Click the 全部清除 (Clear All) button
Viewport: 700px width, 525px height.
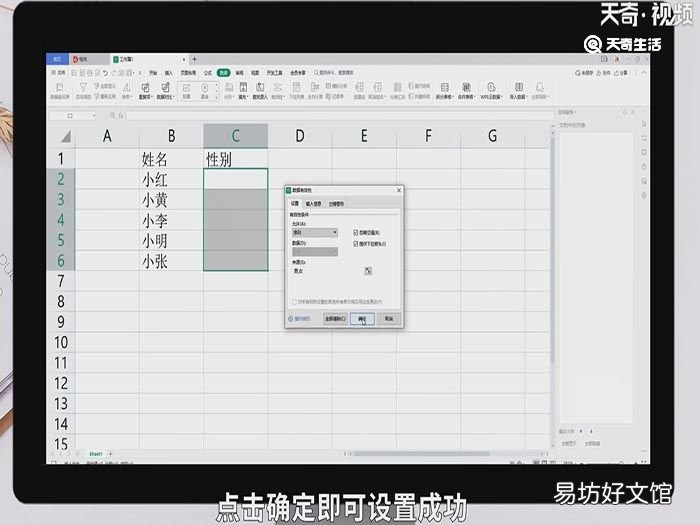(335, 319)
